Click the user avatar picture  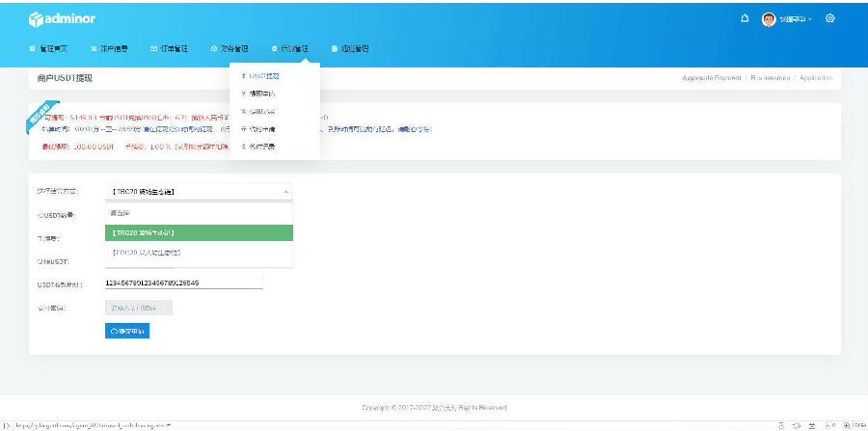click(769, 19)
